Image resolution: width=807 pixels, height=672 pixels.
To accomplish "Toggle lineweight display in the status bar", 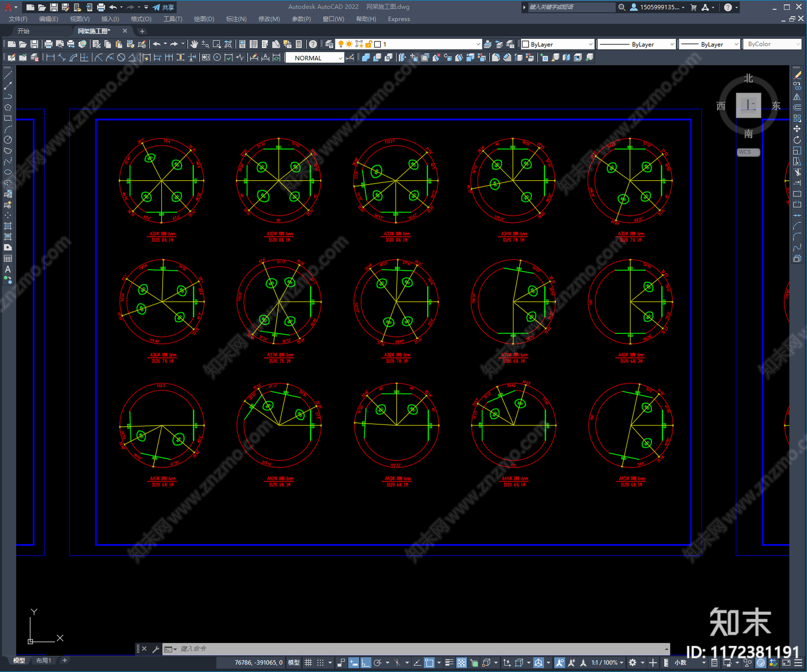I will [449, 662].
